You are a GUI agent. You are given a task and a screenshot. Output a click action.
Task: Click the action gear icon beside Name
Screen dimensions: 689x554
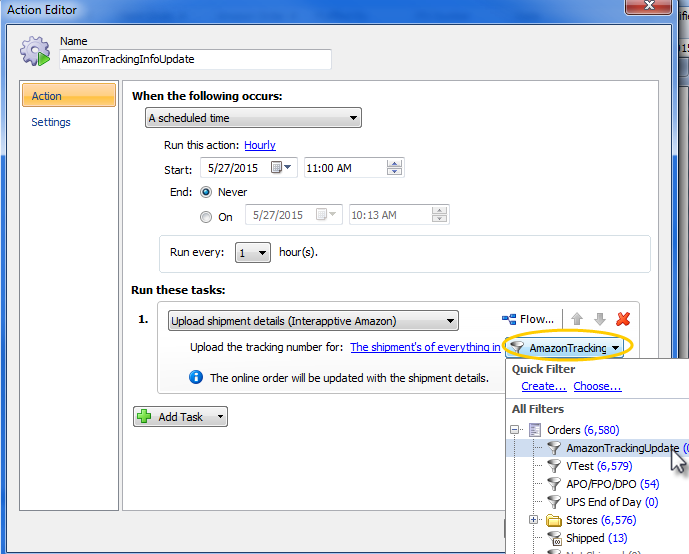[x=35, y=51]
